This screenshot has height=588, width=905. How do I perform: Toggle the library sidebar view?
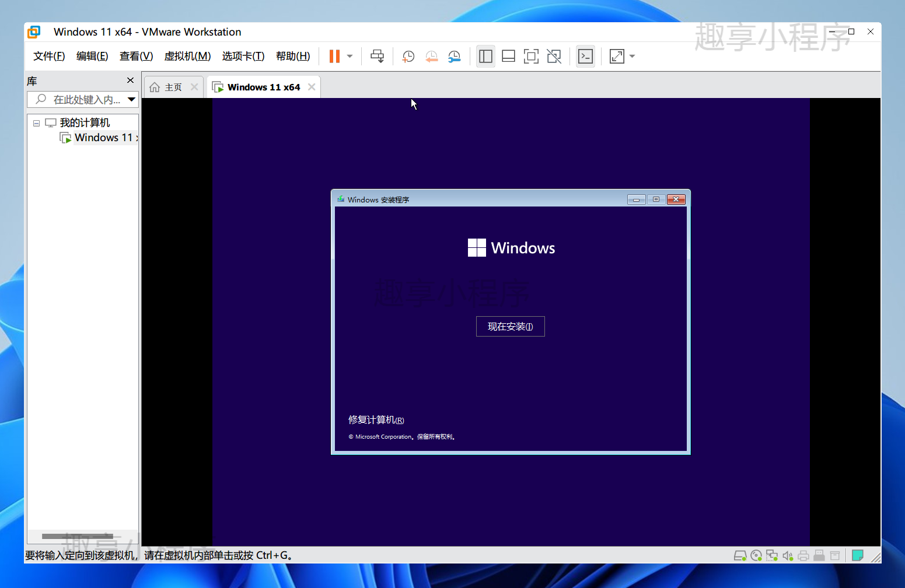[x=485, y=56]
